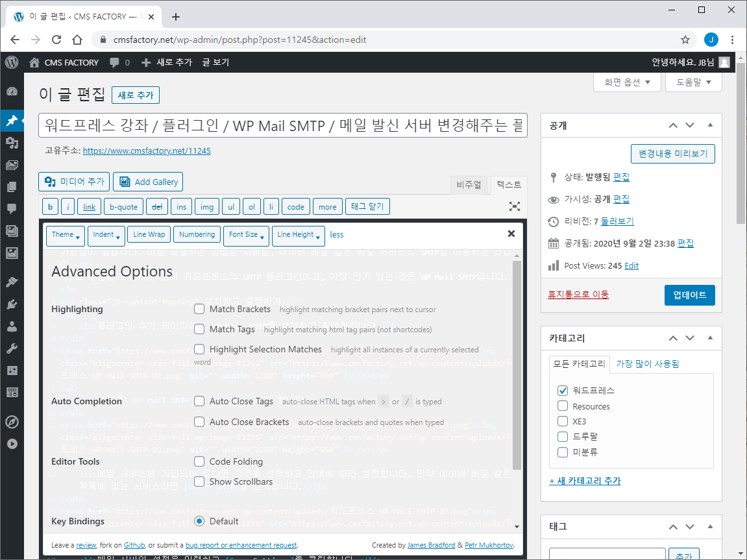747x560 pixels.
Task: Click 업데이트 button
Action: pyautogui.click(x=689, y=295)
